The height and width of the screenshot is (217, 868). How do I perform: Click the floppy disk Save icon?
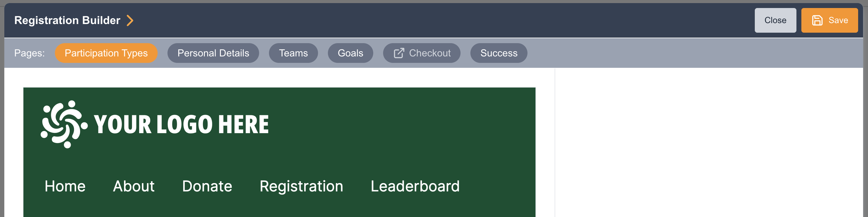(x=817, y=21)
